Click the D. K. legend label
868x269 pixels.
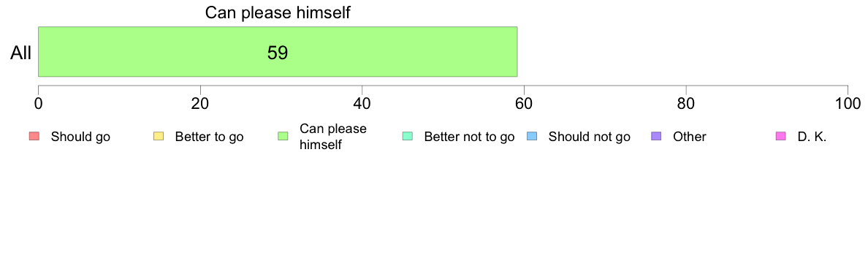[812, 137]
